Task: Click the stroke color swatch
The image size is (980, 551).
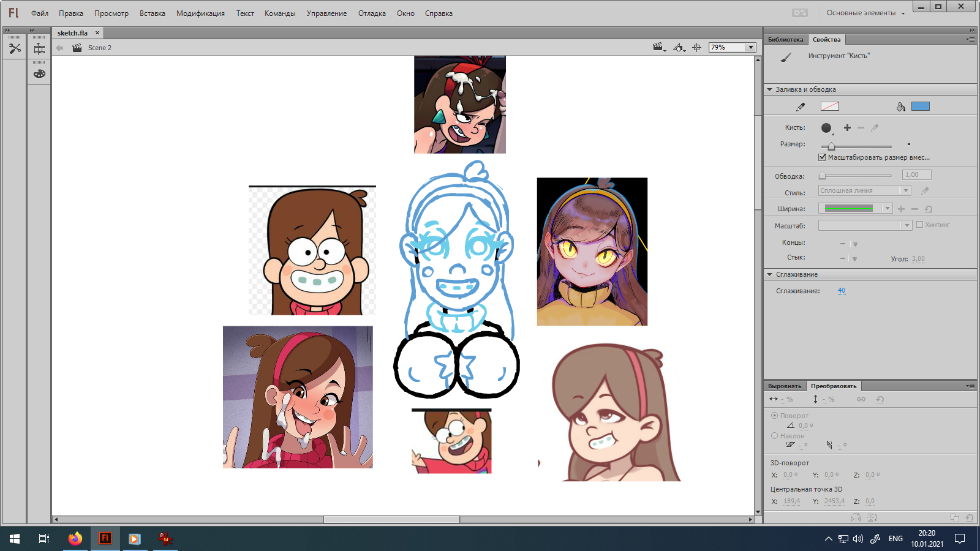Action: (x=830, y=107)
